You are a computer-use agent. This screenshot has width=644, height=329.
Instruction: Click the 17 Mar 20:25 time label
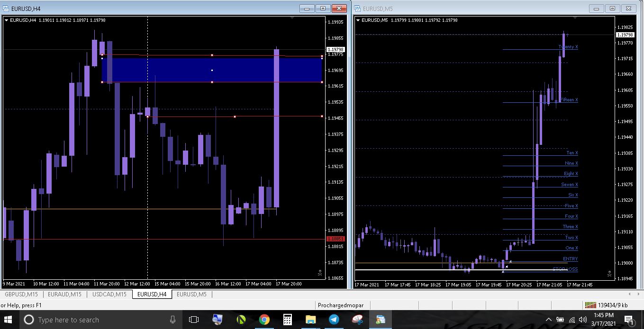click(x=519, y=285)
